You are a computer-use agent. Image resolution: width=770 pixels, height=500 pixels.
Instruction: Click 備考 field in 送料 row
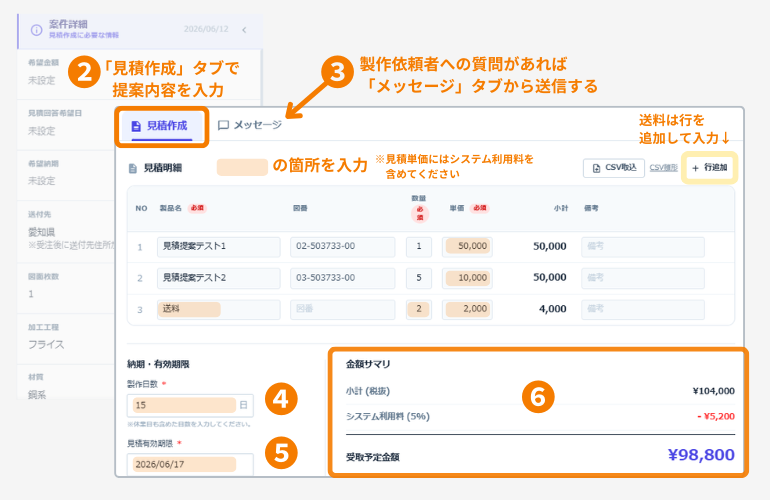coord(643,309)
